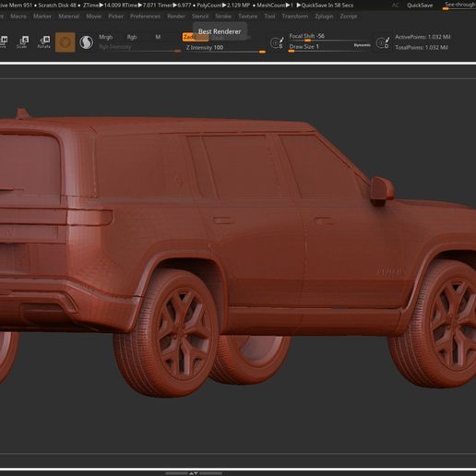Open the Material menu
476x476 pixels.
click(x=69, y=17)
